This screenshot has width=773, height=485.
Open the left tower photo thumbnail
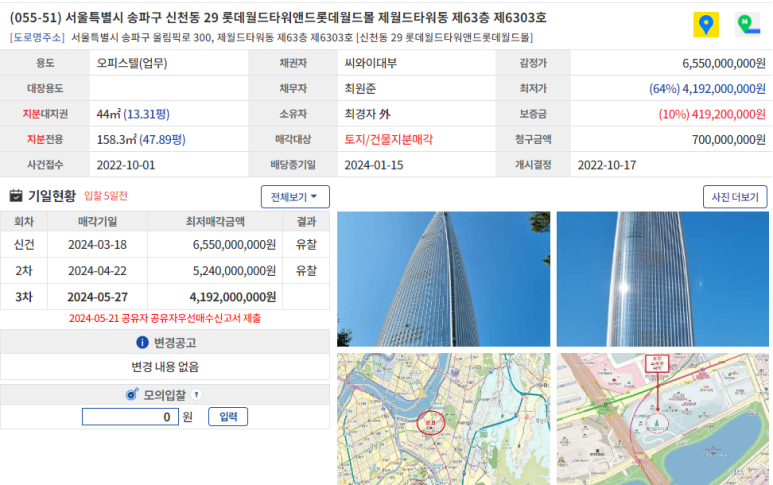pos(443,279)
